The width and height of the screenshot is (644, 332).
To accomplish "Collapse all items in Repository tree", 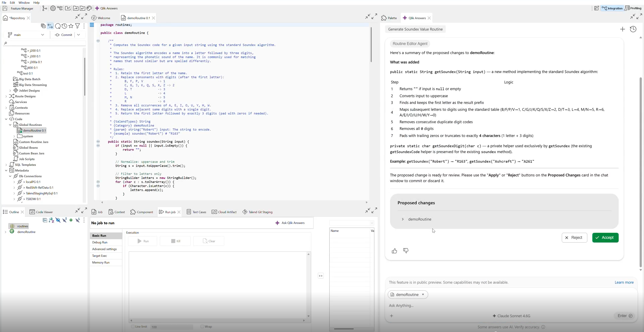I will pos(43,26).
